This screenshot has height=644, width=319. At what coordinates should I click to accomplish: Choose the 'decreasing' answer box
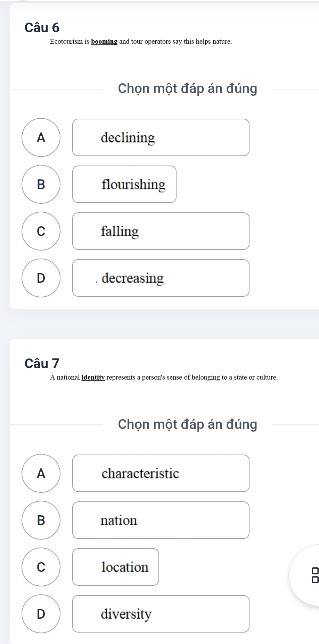[161, 278]
